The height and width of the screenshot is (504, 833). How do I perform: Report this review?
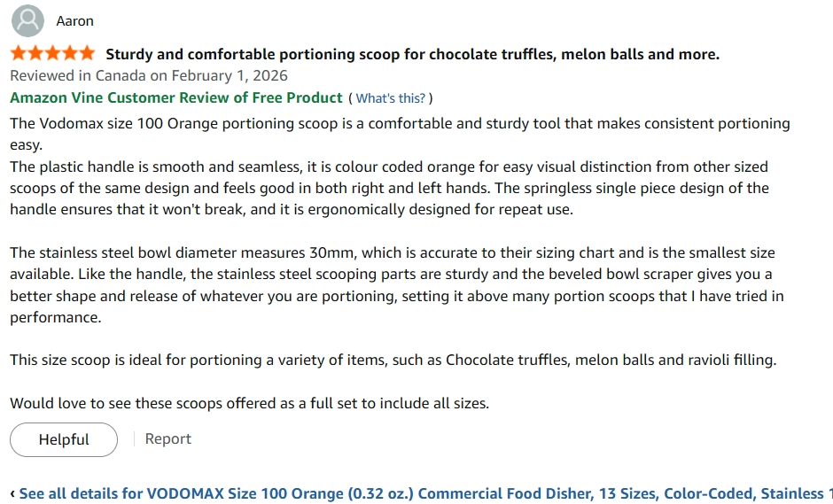click(167, 438)
